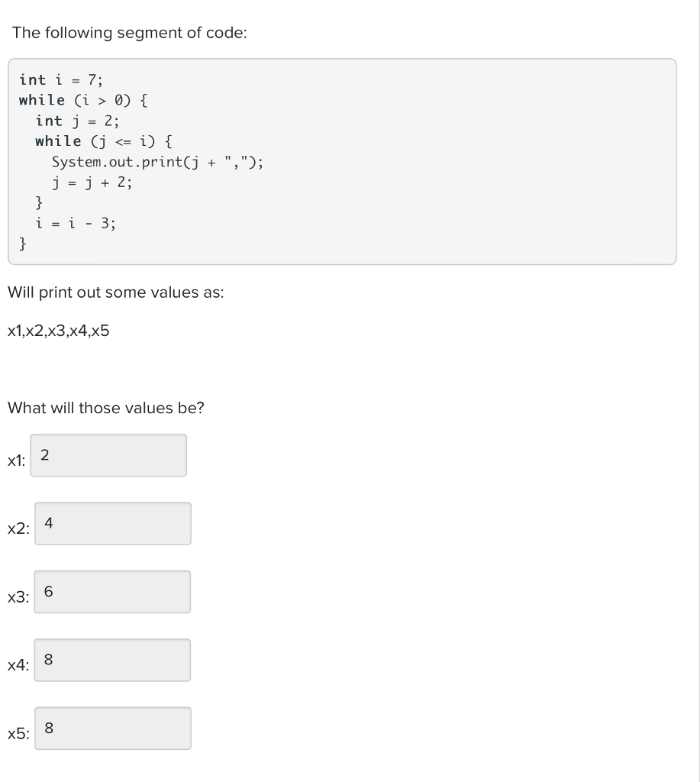700x782 pixels.
Task: Click the 'What will those values be?' text
Action: (105, 408)
